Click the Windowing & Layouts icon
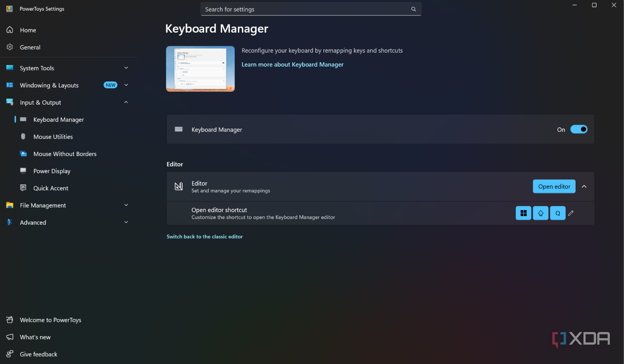The image size is (624, 364). point(10,85)
